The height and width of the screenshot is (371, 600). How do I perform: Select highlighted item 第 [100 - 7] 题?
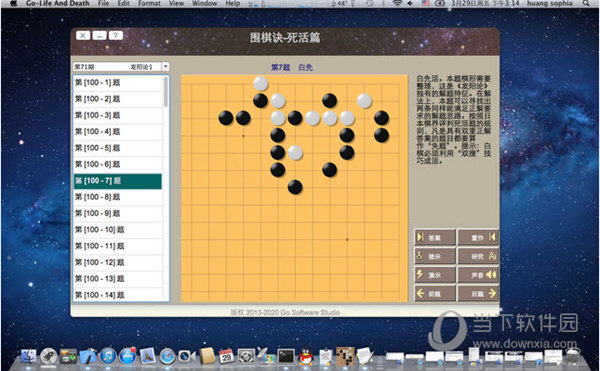tap(118, 181)
